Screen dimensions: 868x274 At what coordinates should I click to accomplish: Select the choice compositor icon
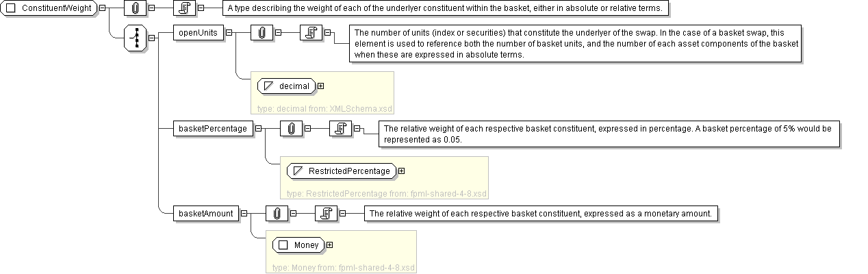[135, 38]
